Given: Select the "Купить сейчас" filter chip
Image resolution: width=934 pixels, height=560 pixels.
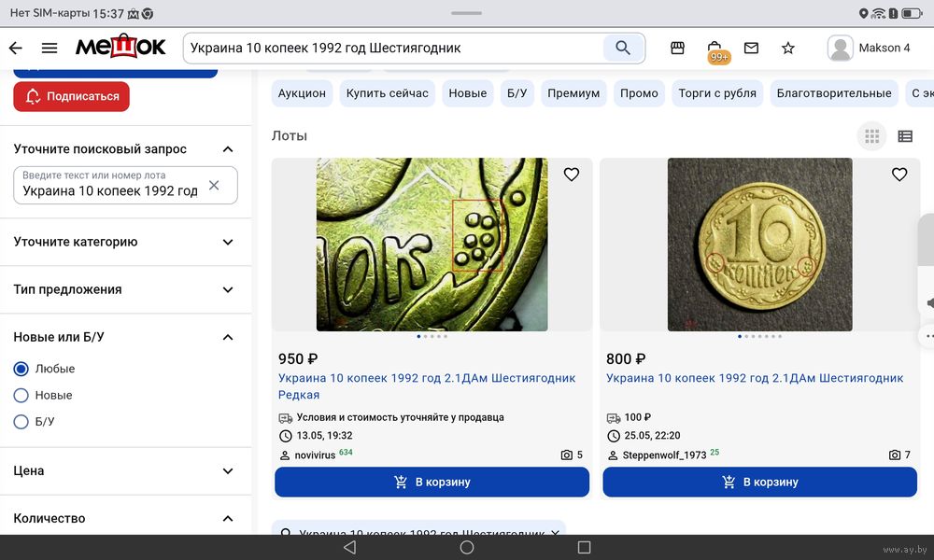Looking at the screenshot, I should pyautogui.click(x=388, y=93).
